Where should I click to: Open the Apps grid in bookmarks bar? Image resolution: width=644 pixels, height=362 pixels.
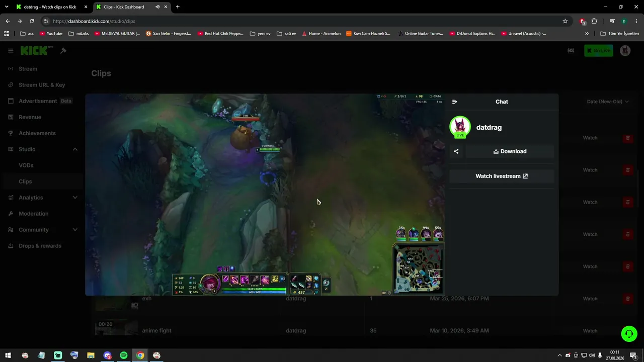[x=7, y=34]
